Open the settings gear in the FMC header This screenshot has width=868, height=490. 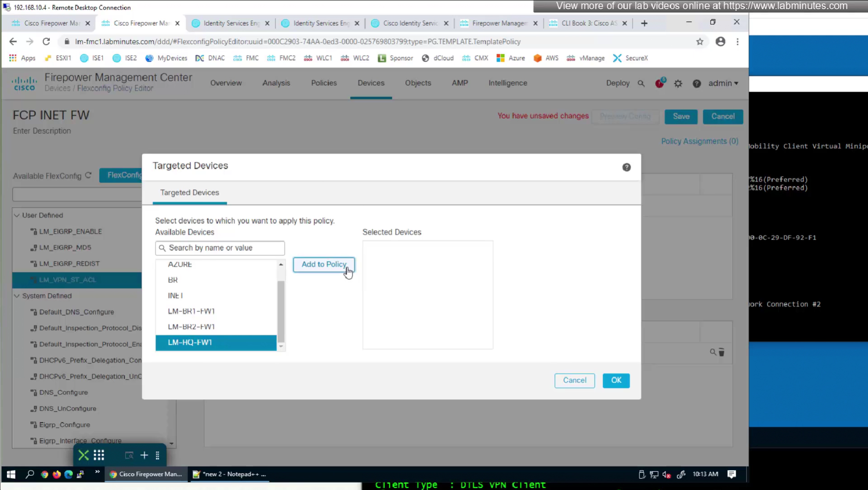click(678, 83)
